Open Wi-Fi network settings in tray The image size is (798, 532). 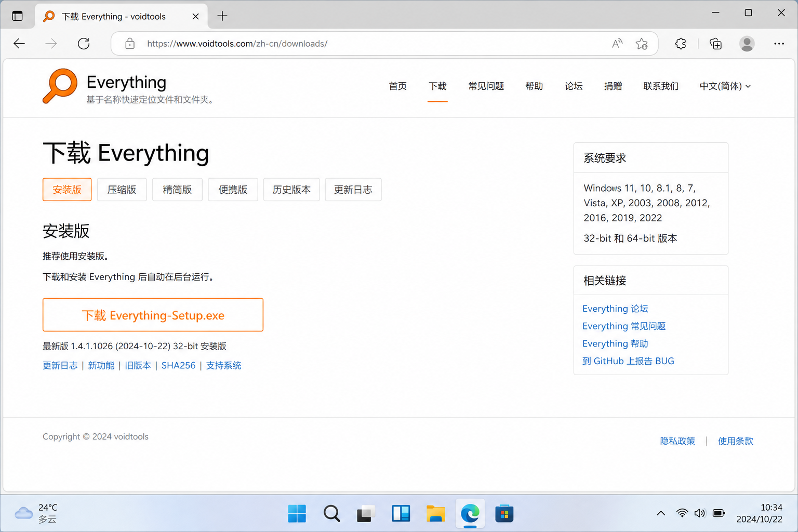click(x=682, y=513)
